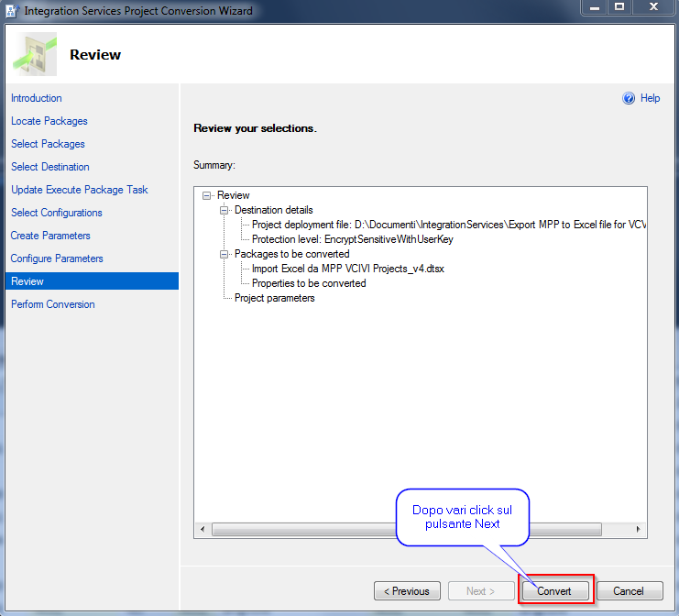Image resolution: width=679 pixels, height=616 pixels.
Task: Select Protection level EncryptSensitiveWithUserKey row
Action: [353, 239]
